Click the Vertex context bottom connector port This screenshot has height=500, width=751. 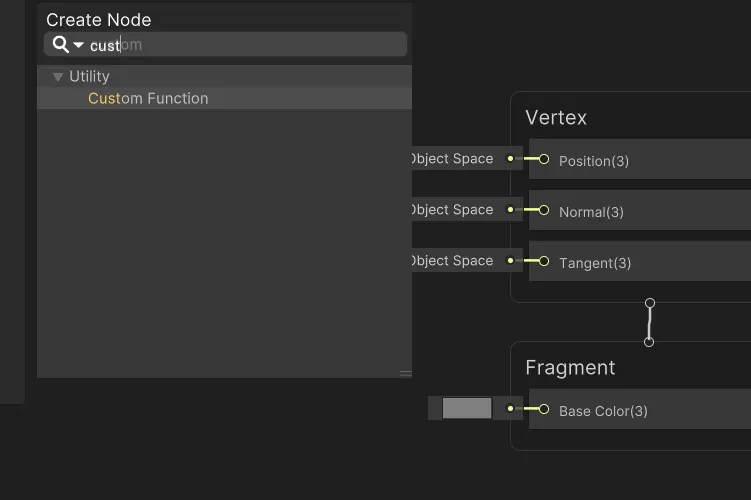click(650, 303)
